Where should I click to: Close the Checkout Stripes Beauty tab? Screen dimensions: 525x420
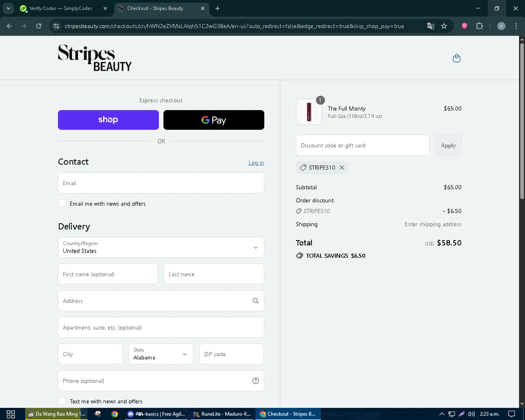point(203,8)
